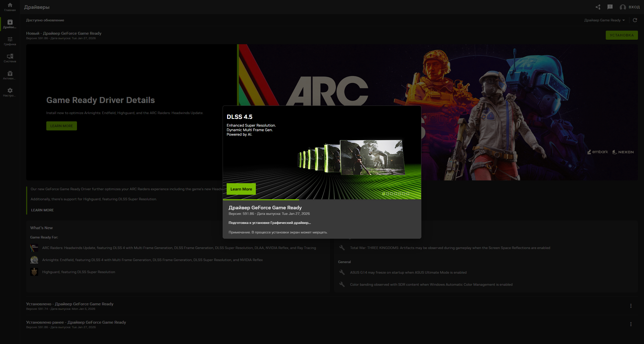Click the feedback notification icon
This screenshot has height=344, width=644.
pyautogui.click(x=610, y=7)
